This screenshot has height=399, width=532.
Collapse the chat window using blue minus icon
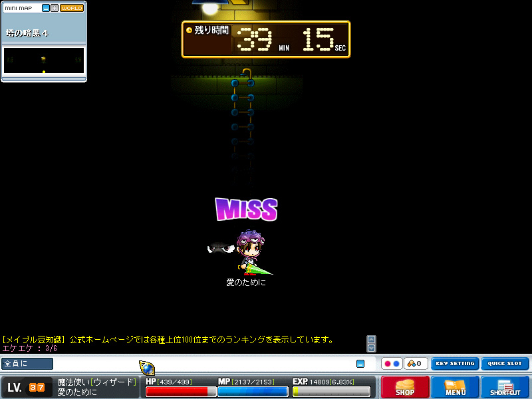point(360,364)
